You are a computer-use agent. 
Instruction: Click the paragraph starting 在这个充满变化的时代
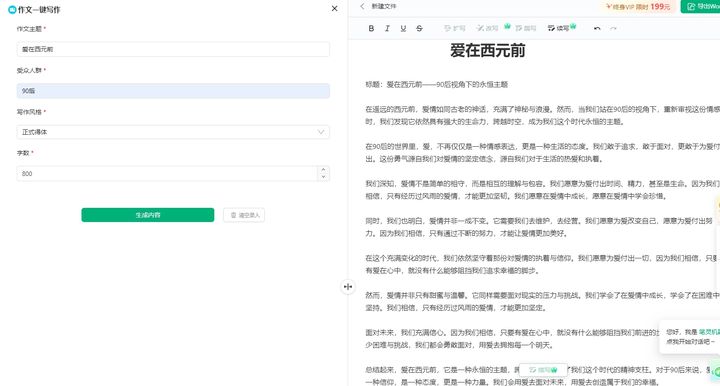[x=542, y=264]
